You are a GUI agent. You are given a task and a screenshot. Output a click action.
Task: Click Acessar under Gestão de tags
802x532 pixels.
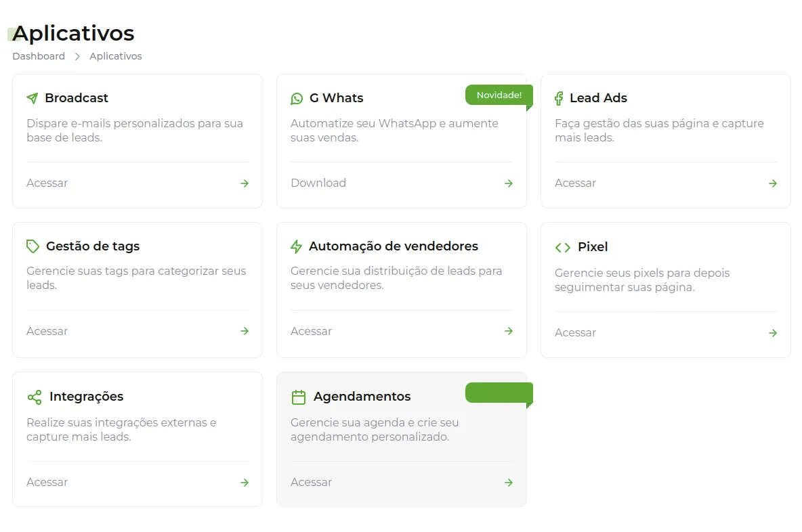pos(47,331)
